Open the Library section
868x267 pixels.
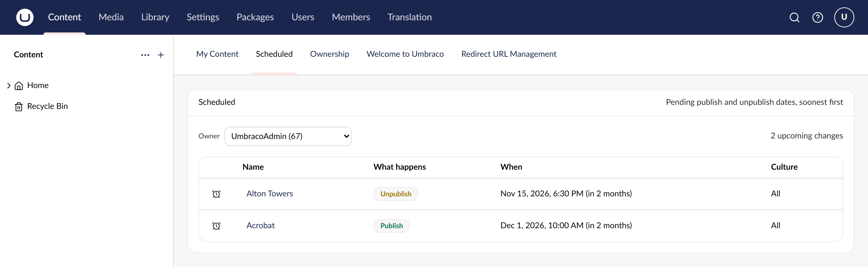(x=155, y=17)
